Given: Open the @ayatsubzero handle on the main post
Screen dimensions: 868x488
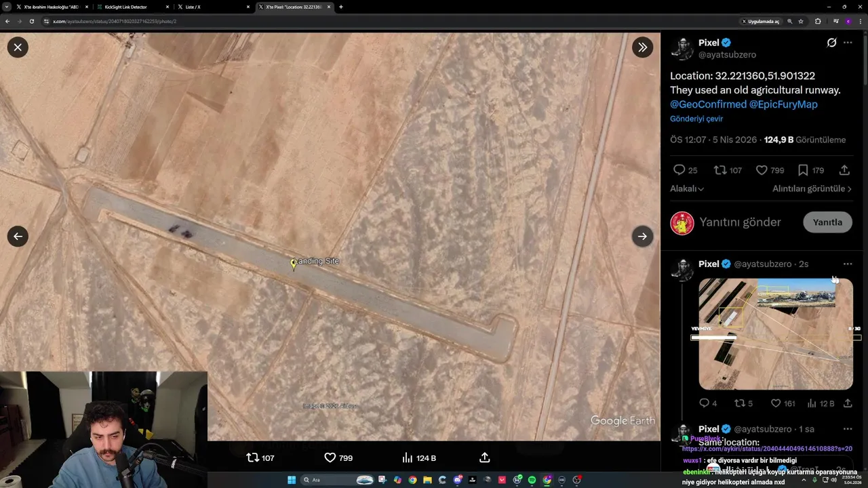Looking at the screenshot, I should [727, 54].
